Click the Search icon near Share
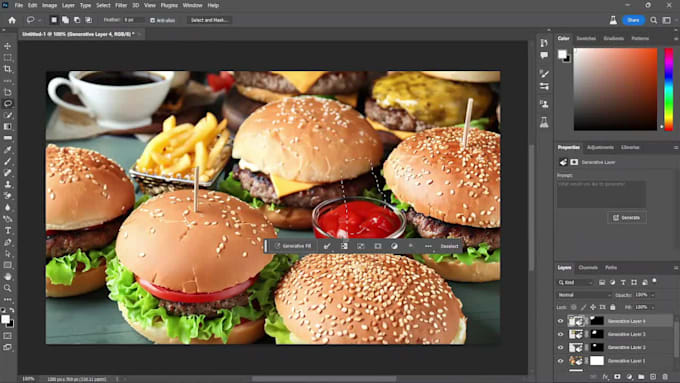The height and width of the screenshot is (383, 680). coord(654,20)
